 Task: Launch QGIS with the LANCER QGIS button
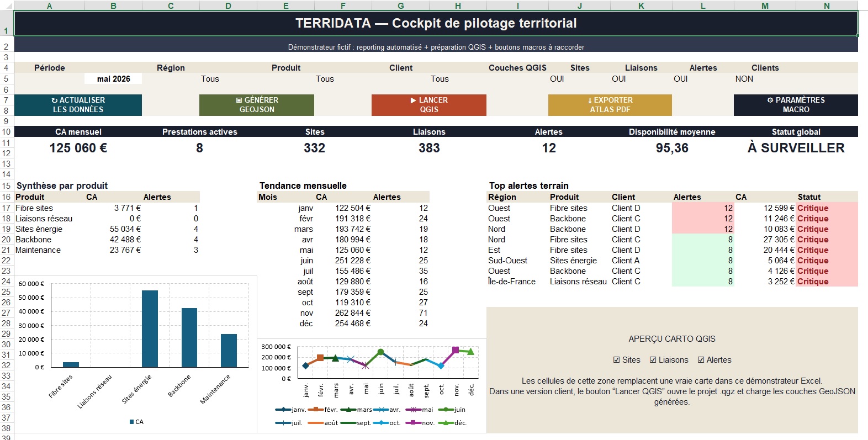[x=429, y=105]
